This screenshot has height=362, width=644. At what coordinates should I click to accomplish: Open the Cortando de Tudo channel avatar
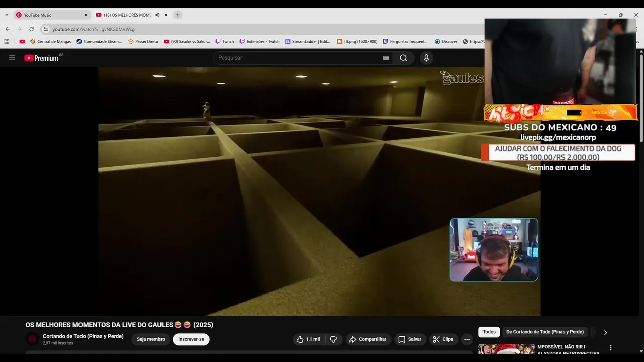(x=32, y=339)
